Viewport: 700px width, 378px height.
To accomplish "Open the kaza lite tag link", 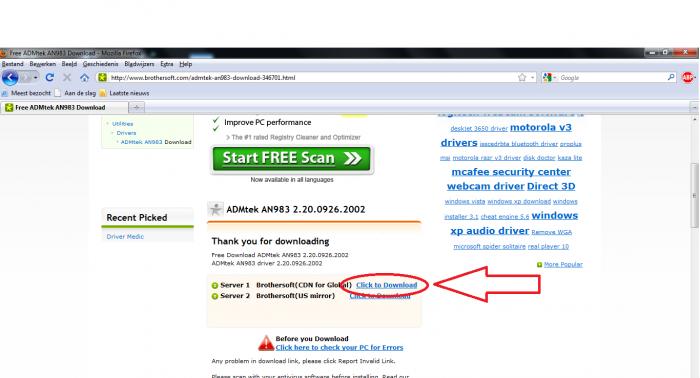I will (570, 158).
